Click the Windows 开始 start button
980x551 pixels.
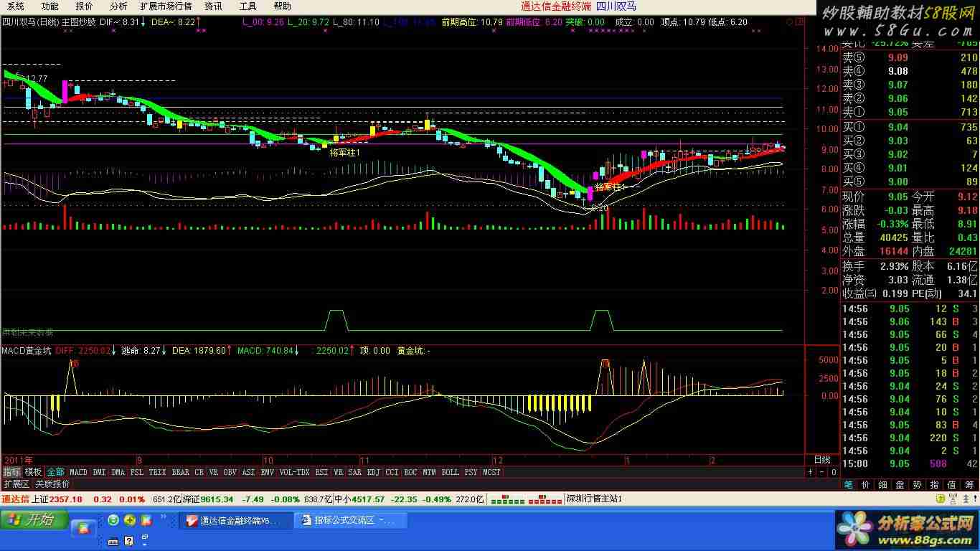tap(34, 519)
